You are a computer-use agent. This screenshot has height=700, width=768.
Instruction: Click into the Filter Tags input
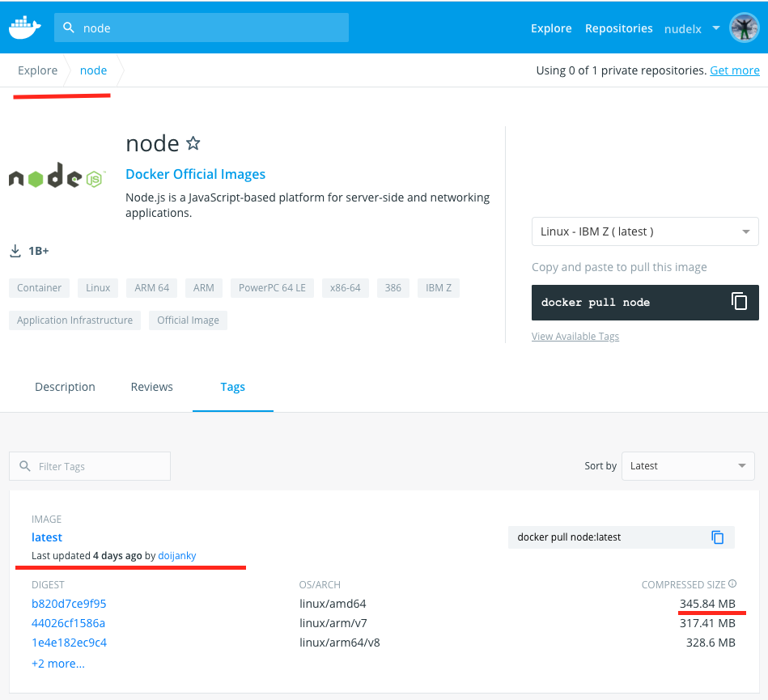click(90, 466)
